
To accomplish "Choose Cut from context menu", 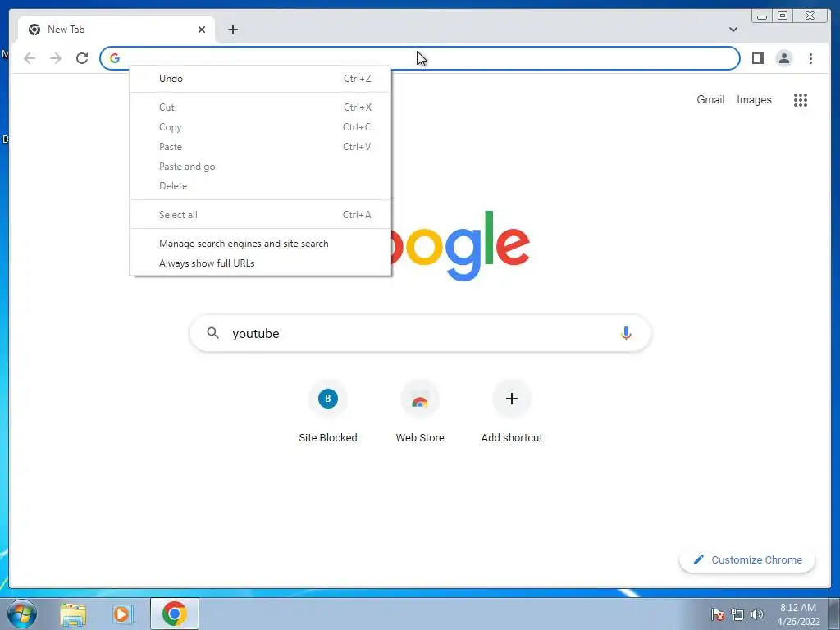I will pyautogui.click(x=260, y=107).
